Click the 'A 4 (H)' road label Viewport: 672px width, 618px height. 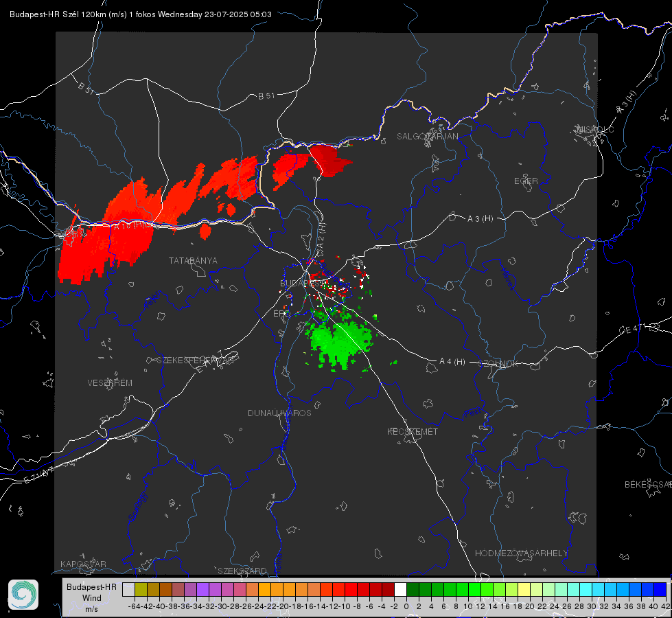[452, 362]
